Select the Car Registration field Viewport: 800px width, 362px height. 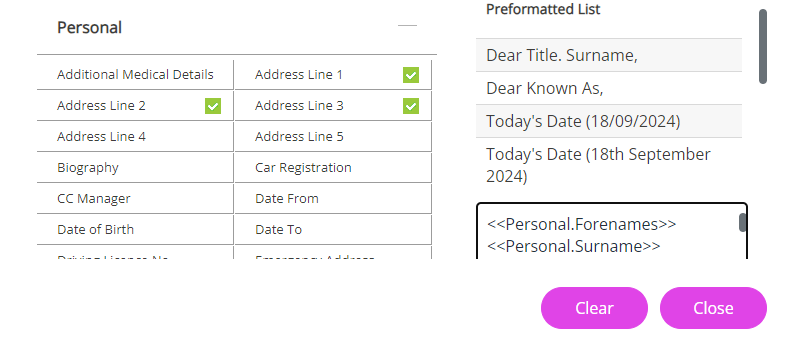tap(333, 168)
